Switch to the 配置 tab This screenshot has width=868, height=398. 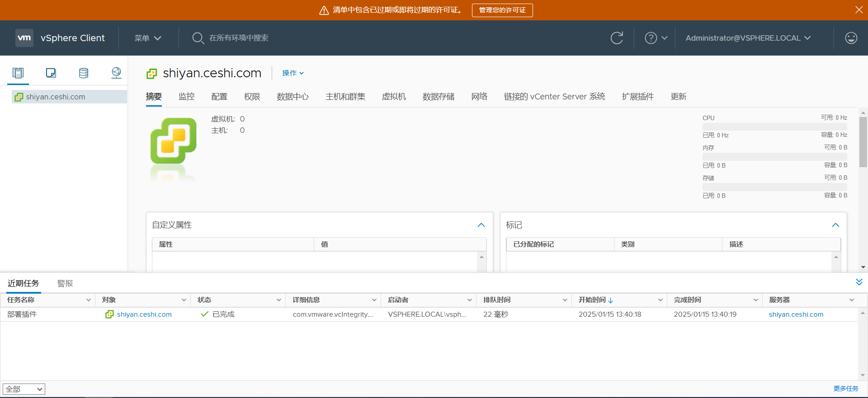(219, 97)
